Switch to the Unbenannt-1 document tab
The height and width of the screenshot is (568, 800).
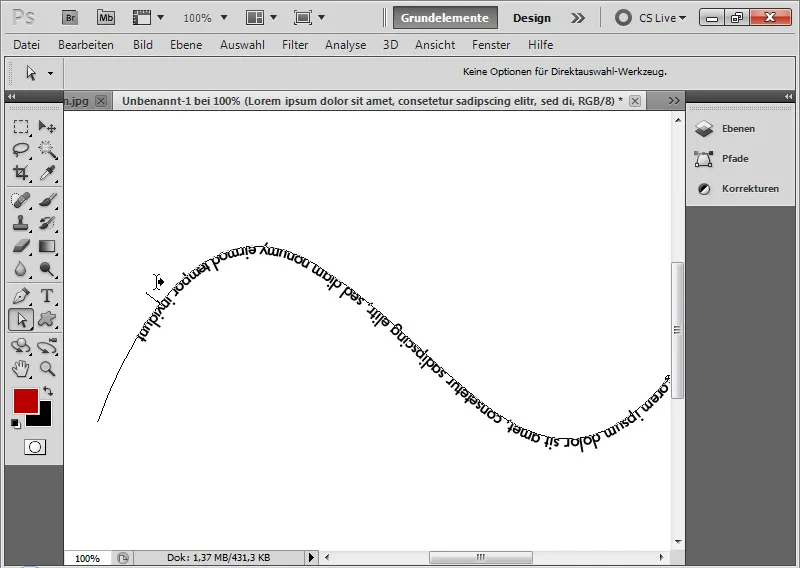point(372,101)
